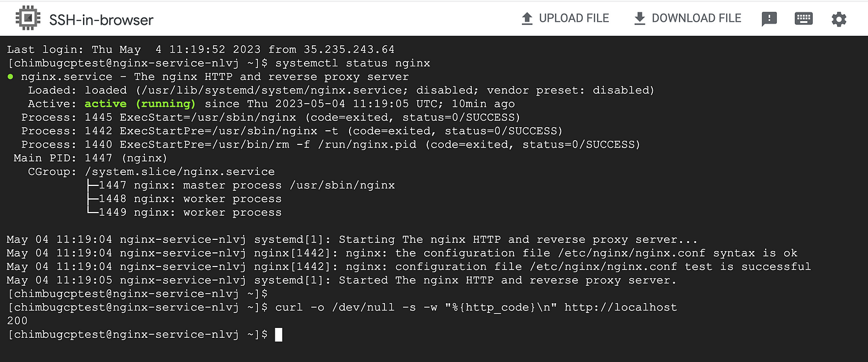
Task: Click the 'Last login' line at the top
Action: 201,50
